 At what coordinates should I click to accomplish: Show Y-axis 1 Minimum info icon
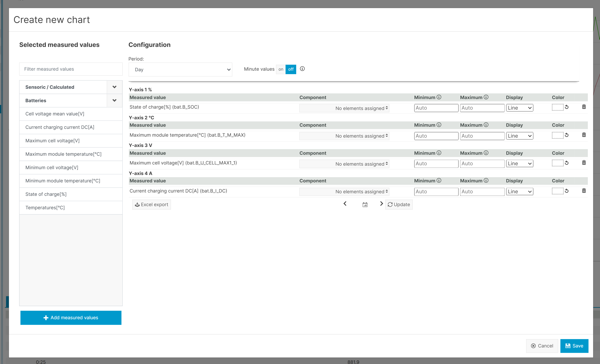439,97
